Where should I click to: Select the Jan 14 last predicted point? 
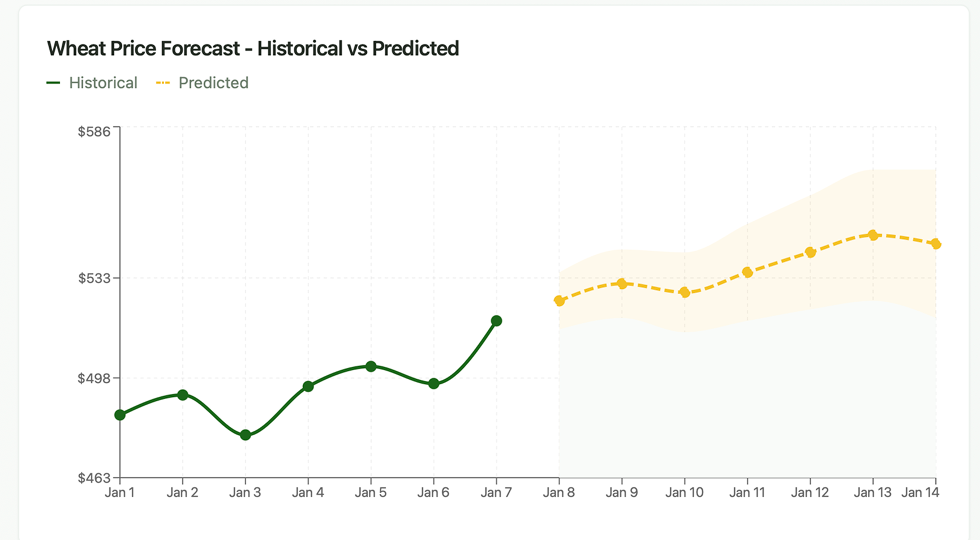(x=936, y=244)
